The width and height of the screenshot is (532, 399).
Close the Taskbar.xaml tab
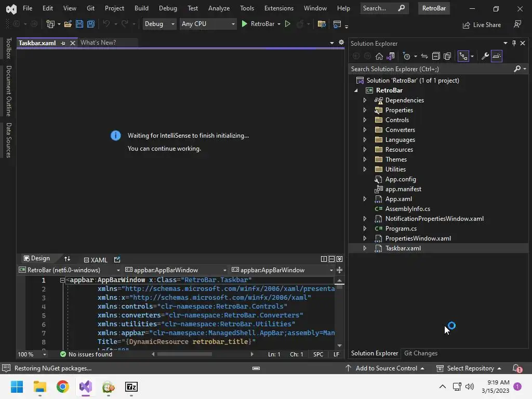(72, 43)
